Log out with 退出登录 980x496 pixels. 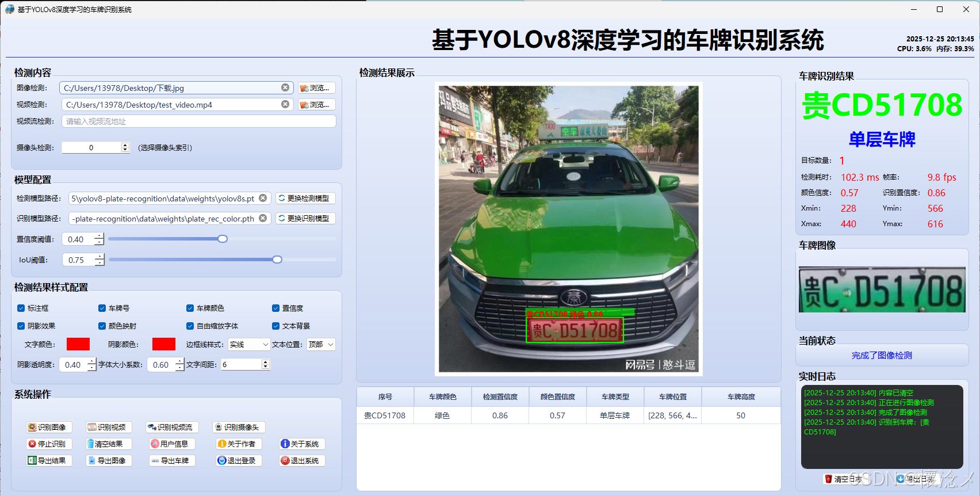coord(239,460)
